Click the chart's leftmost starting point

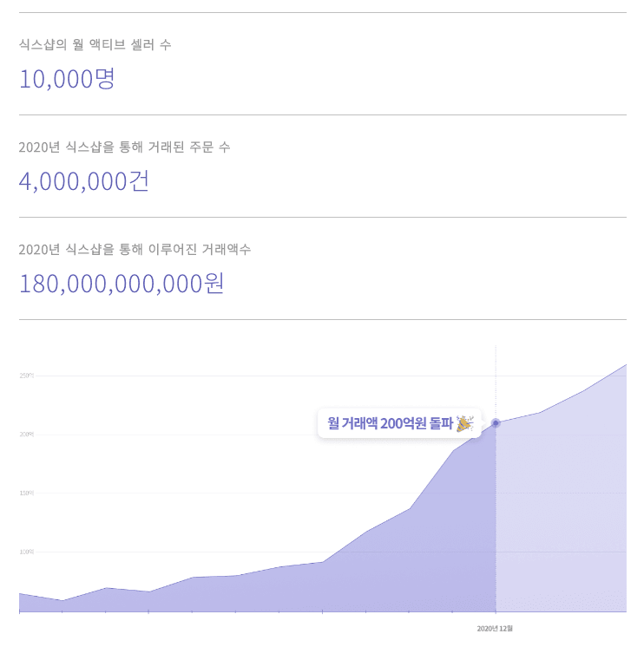[20, 594]
